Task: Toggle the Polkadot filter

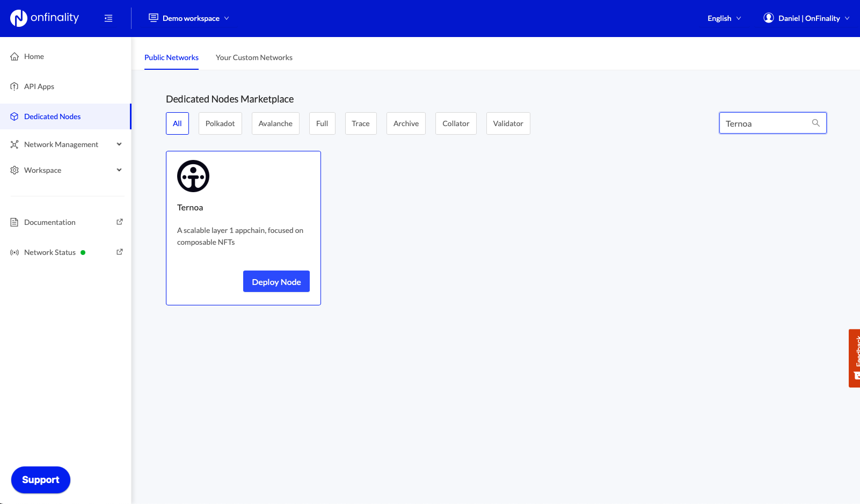Action: coord(220,123)
